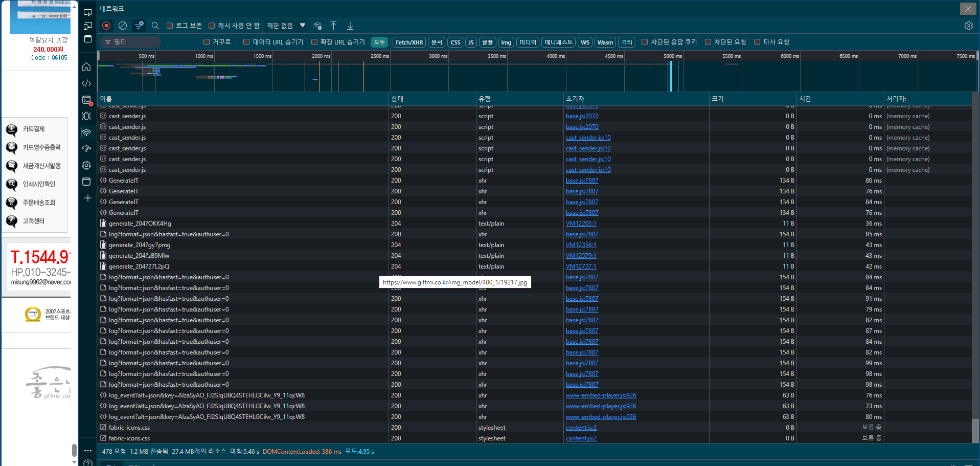Click the left handle of timeline overview
Viewport: 980px width, 466px height.
coord(99,56)
